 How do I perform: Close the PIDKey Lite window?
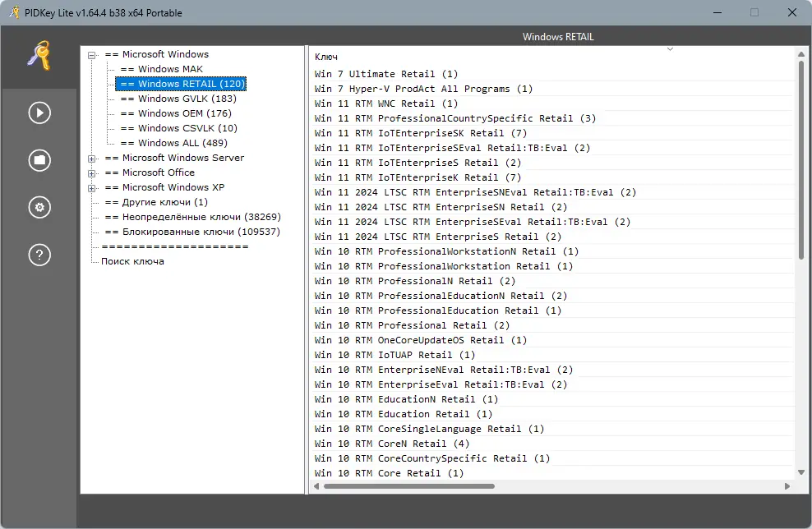[791, 12]
